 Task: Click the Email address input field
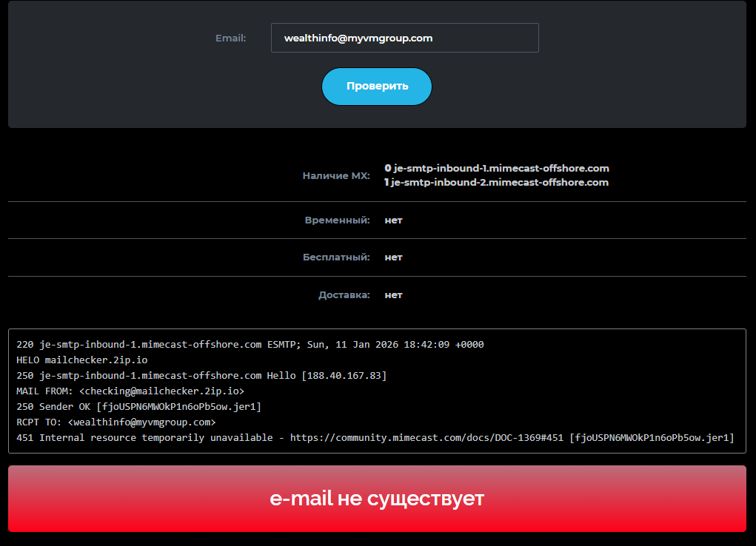point(404,38)
